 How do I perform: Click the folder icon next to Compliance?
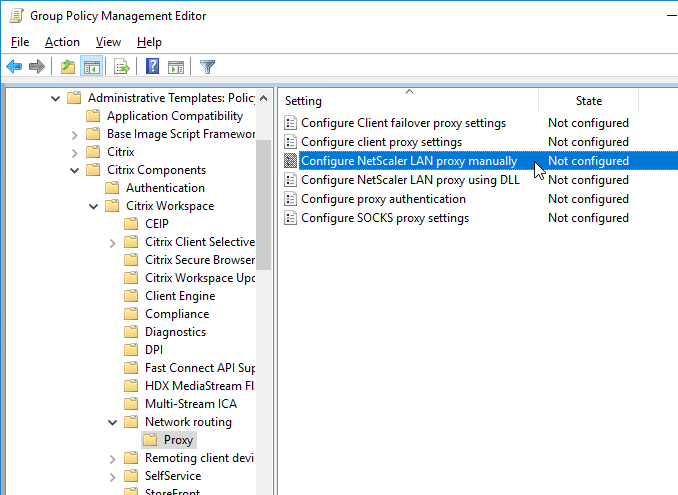tap(131, 313)
